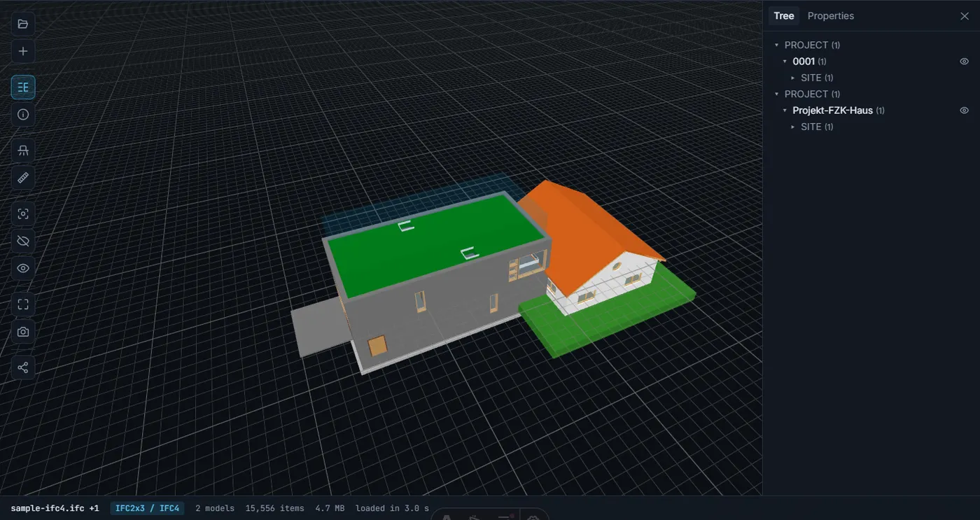Screen dimensions: 980x520
Task: Click the '2 models' status text
Action: tap(215, 508)
